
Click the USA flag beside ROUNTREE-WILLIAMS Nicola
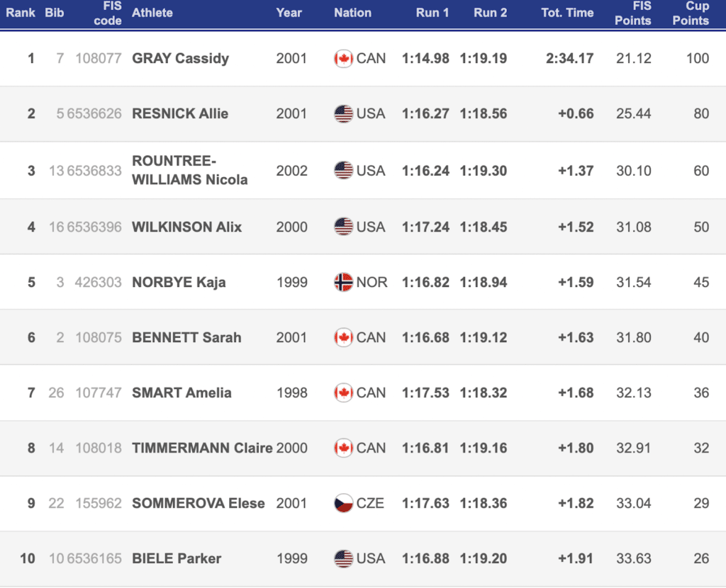pyautogui.click(x=343, y=171)
